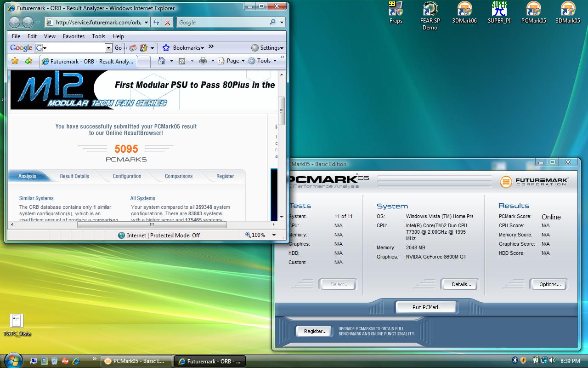Open PCMark05 desktop shortcut
Image resolution: width=588 pixels, height=368 pixels.
[x=533, y=12]
